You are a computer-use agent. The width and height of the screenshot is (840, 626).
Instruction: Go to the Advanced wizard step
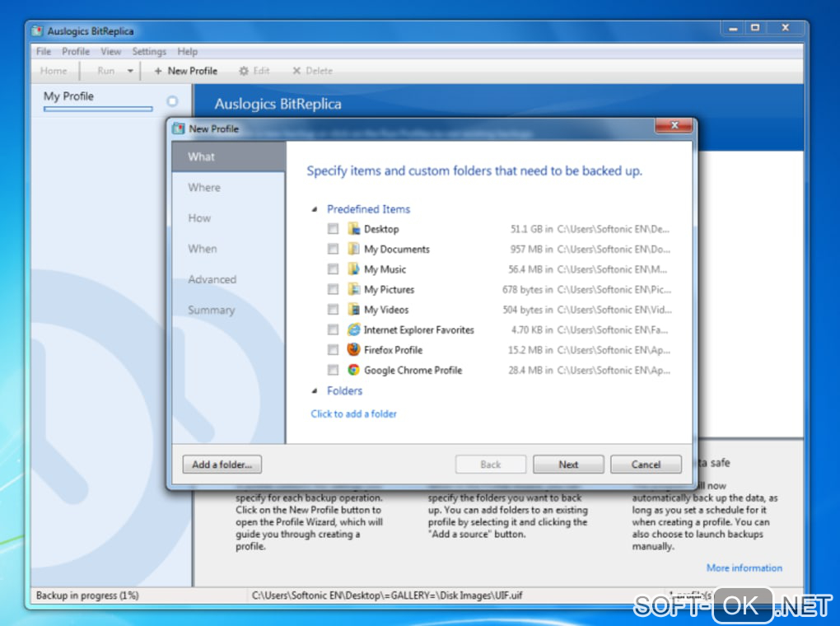point(229,279)
